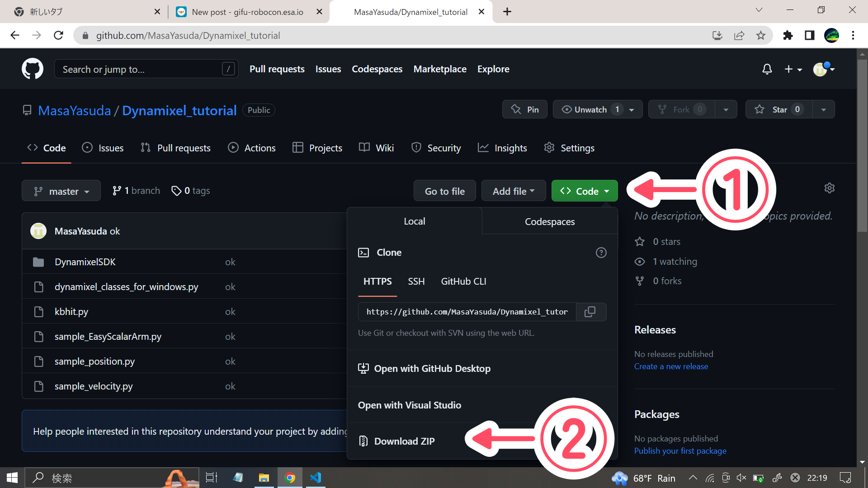This screenshot has height=488, width=868.
Task: Copy the HTTPS clone URL to clipboard
Action: pos(590,312)
